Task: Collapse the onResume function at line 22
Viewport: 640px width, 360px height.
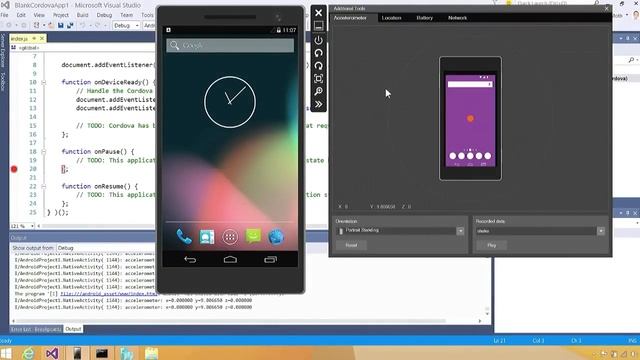Action: pyautogui.click(x=44, y=186)
